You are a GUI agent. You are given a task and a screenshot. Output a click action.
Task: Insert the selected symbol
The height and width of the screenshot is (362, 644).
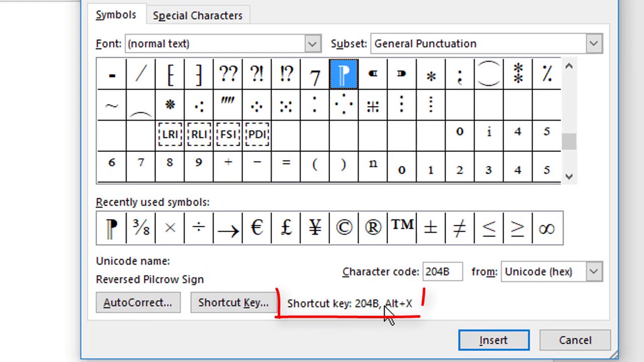494,340
